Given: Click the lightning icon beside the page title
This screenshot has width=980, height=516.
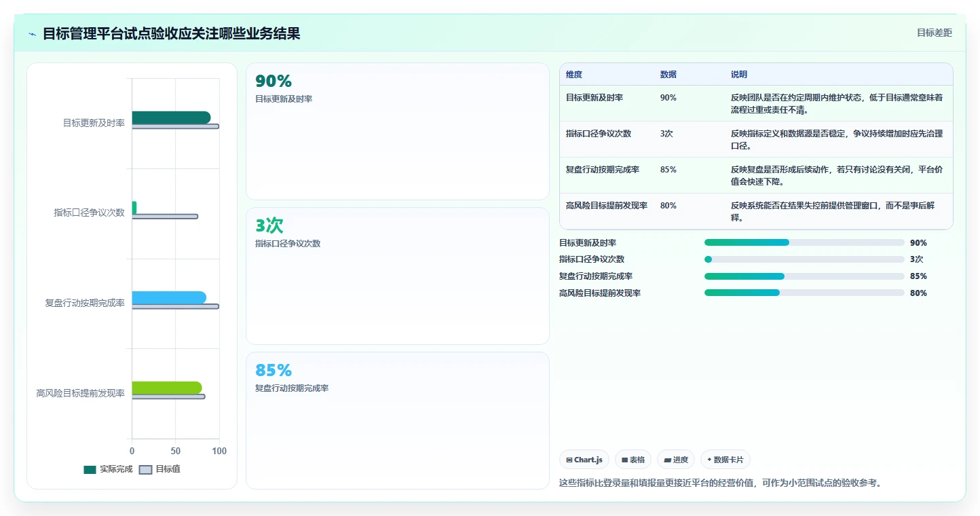Looking at the screenshot, I should (x=32, y=34).
